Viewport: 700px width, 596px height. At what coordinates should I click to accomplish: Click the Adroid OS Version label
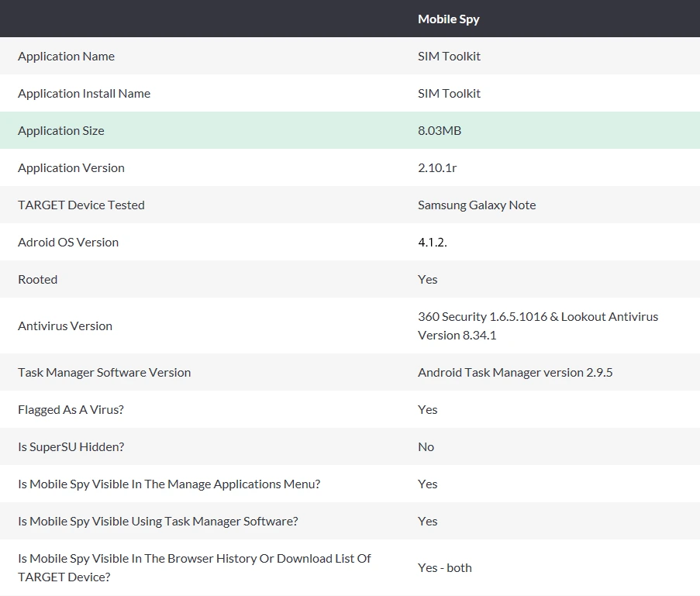68,242
